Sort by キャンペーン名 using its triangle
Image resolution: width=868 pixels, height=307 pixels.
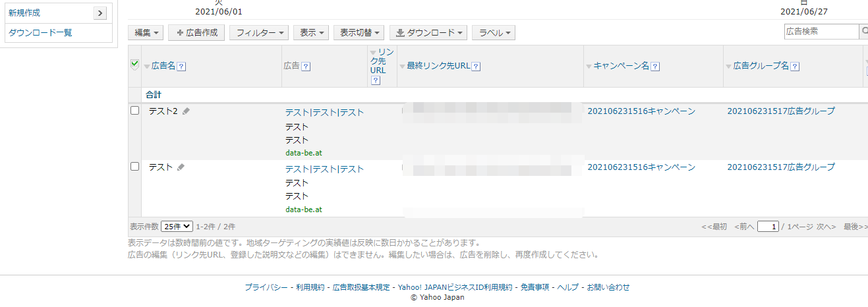[x=589, y=67]
